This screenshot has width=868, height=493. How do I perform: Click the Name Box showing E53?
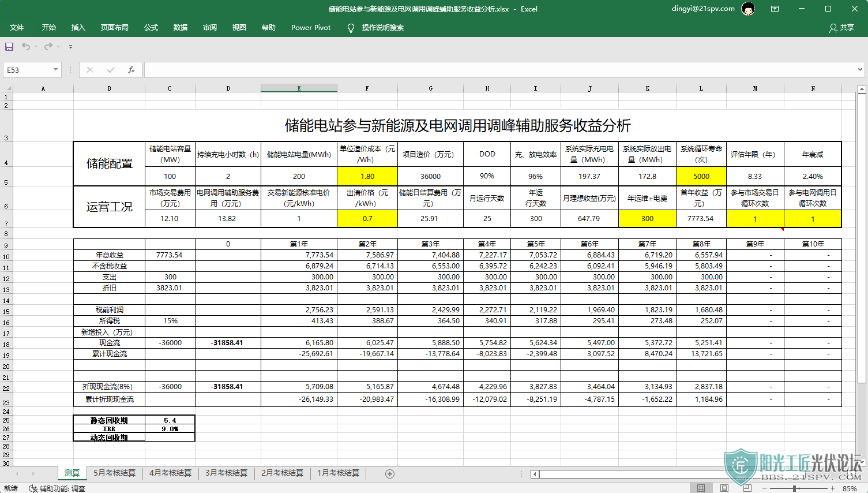[28, 70]
